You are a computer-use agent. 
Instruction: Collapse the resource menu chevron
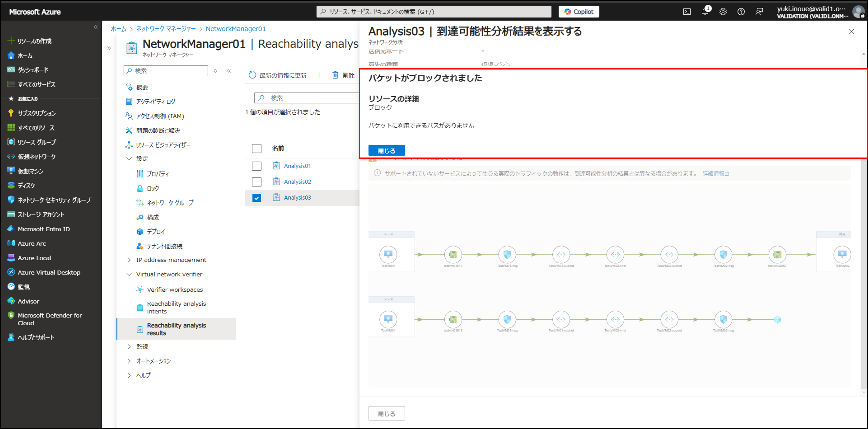click(229, 71)
